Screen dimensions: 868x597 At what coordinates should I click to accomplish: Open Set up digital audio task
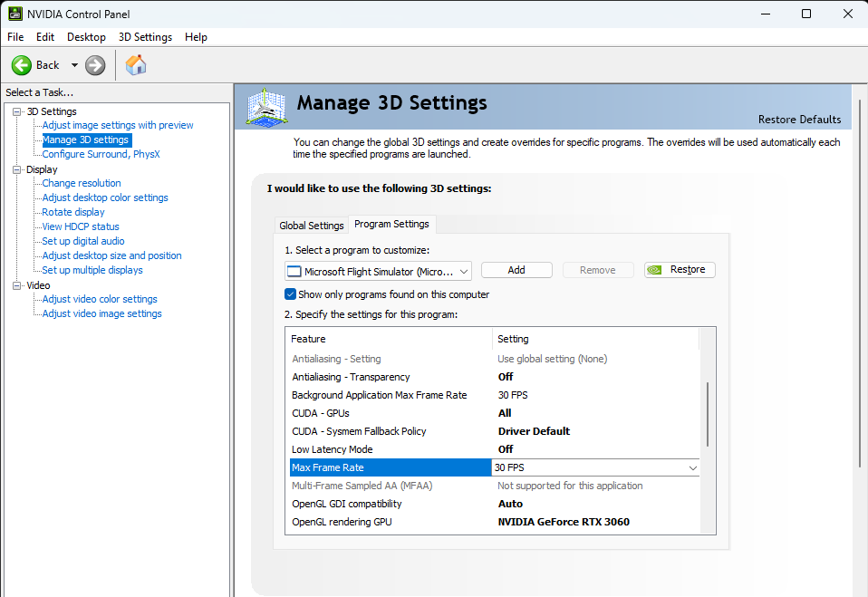[83, 241]
